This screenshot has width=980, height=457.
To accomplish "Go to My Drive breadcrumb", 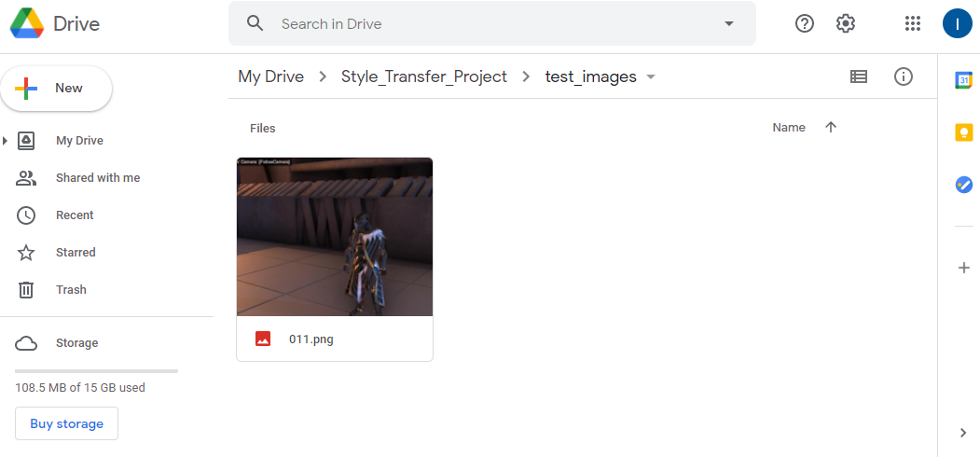I will pos(270,76).
